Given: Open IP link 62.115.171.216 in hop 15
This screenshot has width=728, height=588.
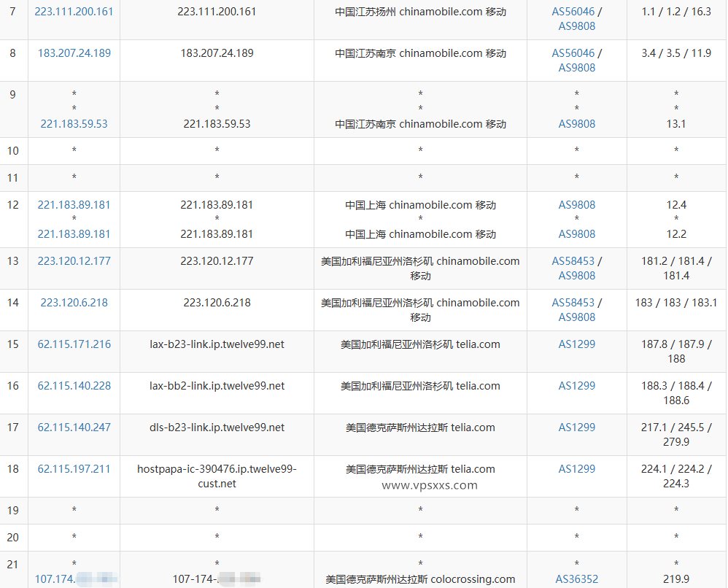Looking at the screenshot, I should (x=74, y=344).
